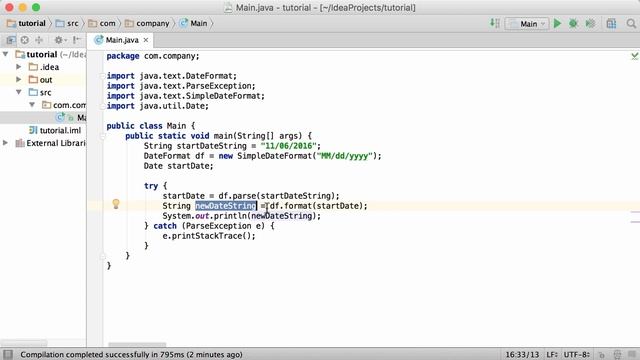Click 'package com.company;' line
Image resolution: width=640 pixels, height=360 pixels.
click(153, 56)
